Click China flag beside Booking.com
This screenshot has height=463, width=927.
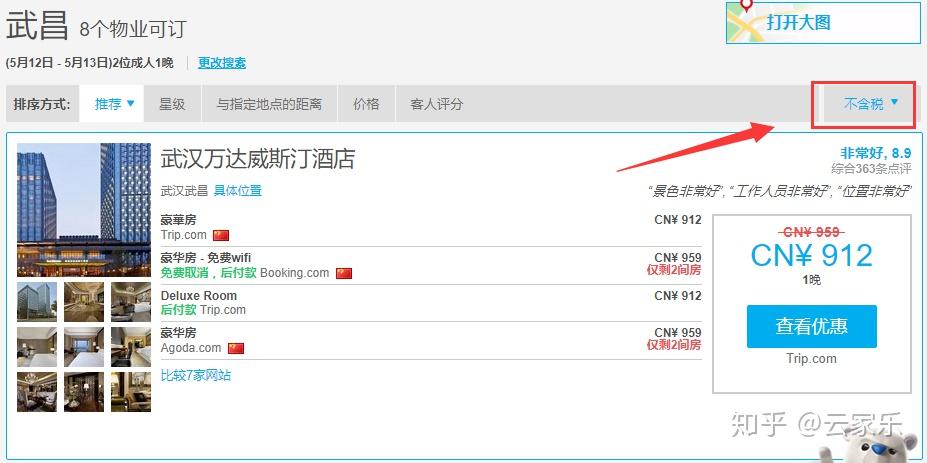tap(344, 273)
